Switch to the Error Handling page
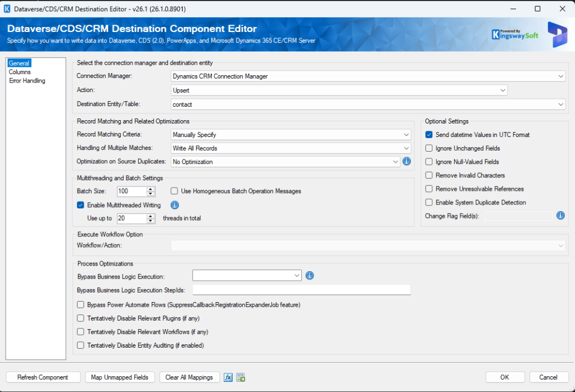This screenshot has height=392, width=575. 27,81
